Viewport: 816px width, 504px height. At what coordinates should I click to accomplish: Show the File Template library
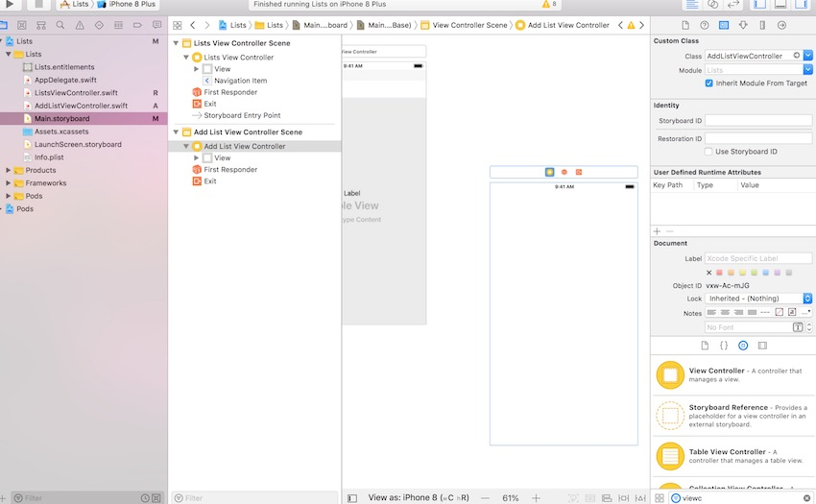point(705,346)
